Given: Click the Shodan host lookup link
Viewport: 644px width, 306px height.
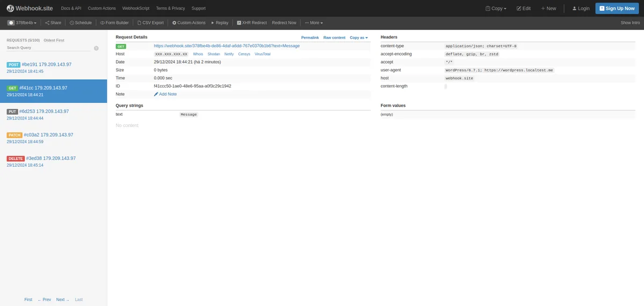Looking at the screenshot, I should 214,54.
